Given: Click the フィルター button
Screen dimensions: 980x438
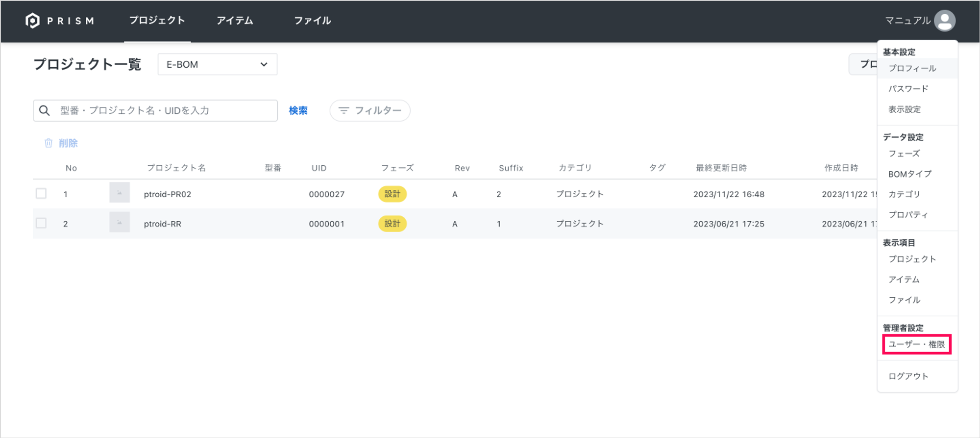Looking at the screenshot, I should 370,111.
